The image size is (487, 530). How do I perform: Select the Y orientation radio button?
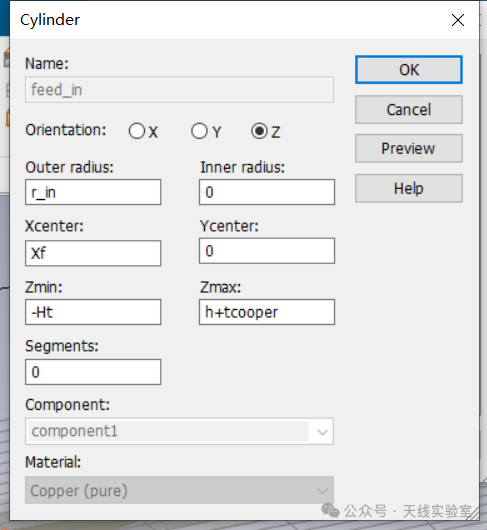[x=199, y=131]
